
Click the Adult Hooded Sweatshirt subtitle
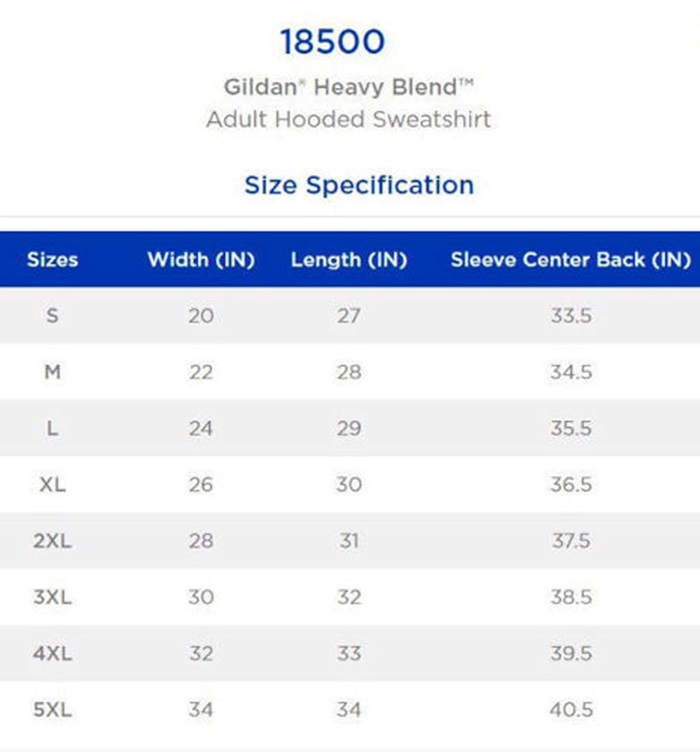pos(349,119)
